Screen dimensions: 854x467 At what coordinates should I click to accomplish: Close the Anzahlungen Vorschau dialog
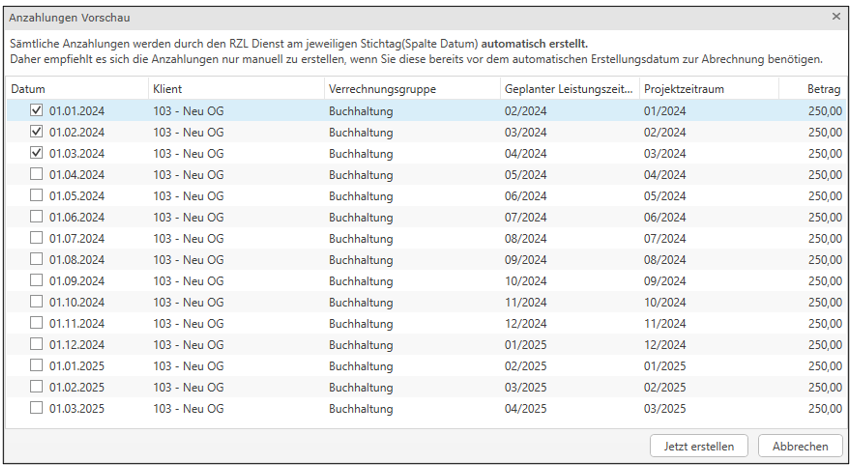point(836,17)
